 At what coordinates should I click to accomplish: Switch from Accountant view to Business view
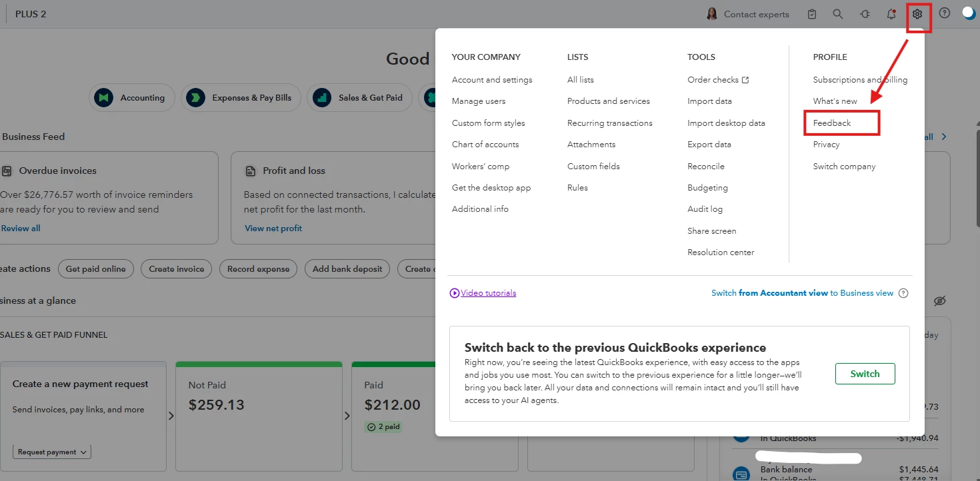click(802, 293)
